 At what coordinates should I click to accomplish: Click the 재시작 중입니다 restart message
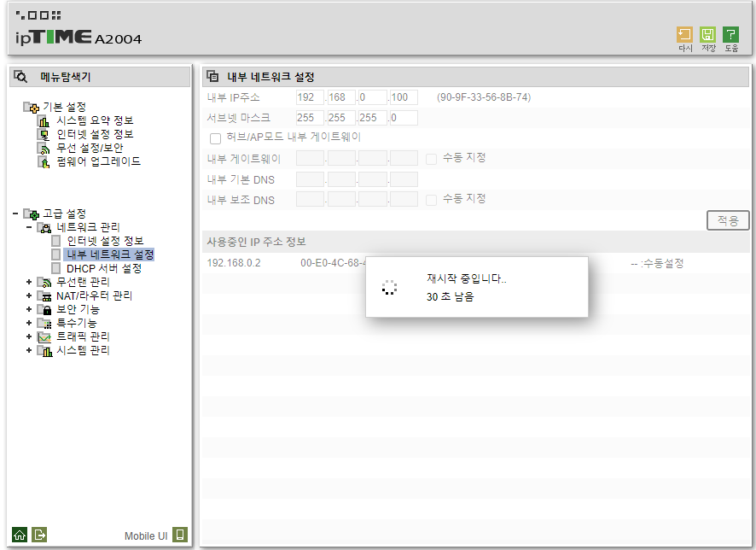pyautogui.click(x=466, y=278)
